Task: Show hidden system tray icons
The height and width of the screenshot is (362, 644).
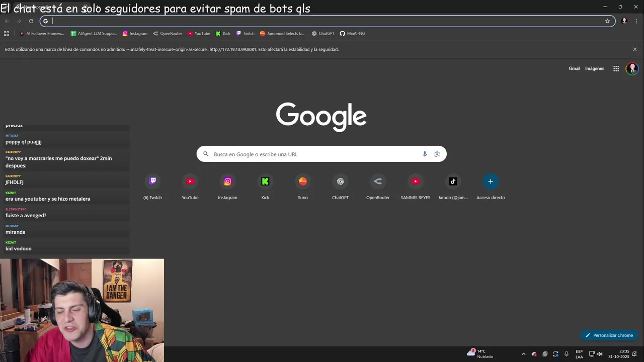Action: pyautogui.click(x=523, y=354)
